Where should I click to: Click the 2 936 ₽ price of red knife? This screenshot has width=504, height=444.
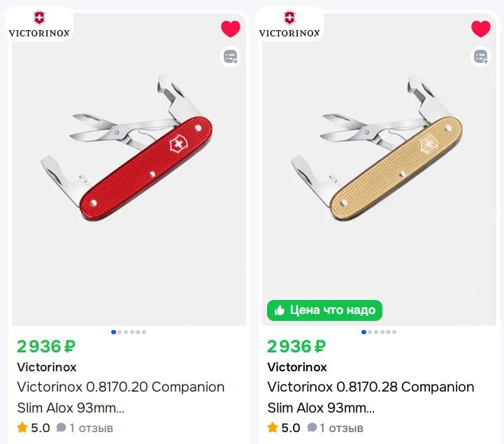point(46,346)
